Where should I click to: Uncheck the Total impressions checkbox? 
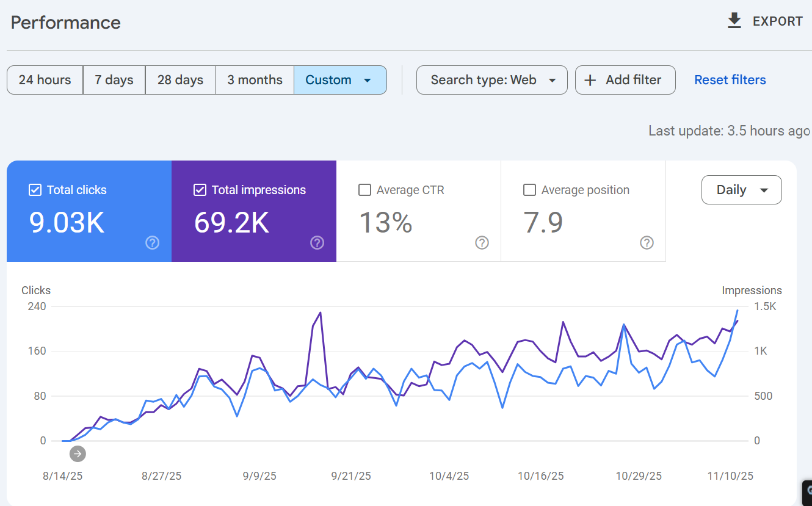pos(200,190)
